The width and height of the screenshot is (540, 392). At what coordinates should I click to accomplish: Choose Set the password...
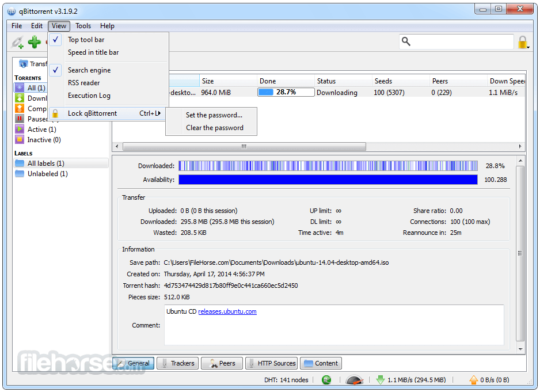(x=214, y=115)
